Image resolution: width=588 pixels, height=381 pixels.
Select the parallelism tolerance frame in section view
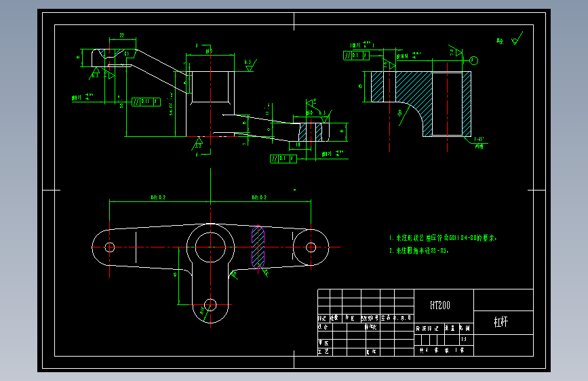356,56
